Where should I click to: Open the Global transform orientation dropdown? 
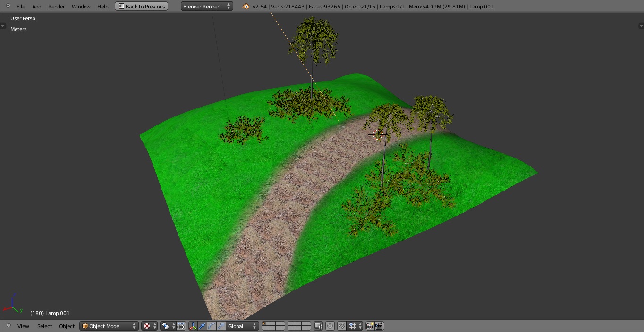(243, 326)
